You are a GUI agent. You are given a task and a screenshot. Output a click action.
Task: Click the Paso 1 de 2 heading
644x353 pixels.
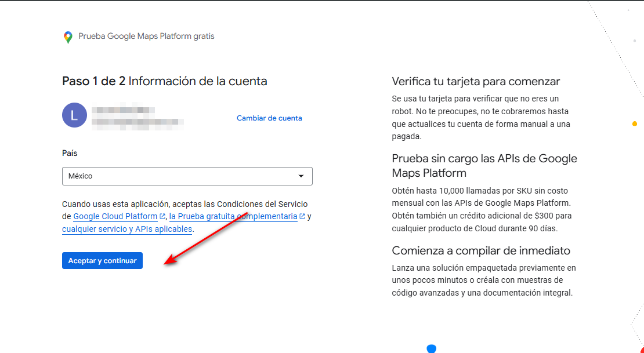(x=164, y=81)
